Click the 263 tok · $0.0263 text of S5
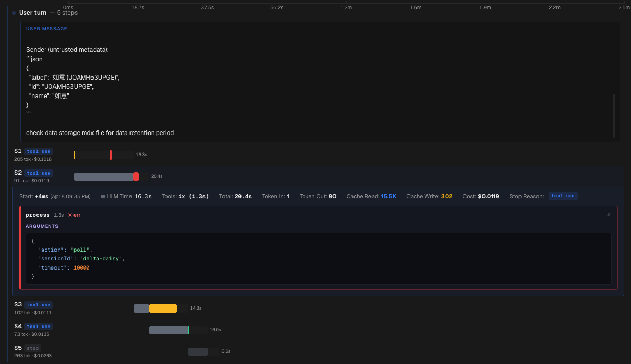Image resolution: width=631 pixels, height=364 pixels. tap(33, 356)
